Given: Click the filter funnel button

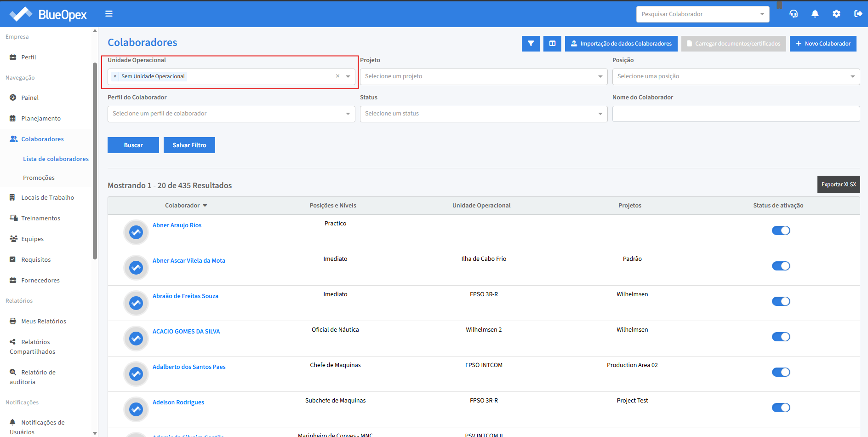Looking at the screenshot, I should pos(531,44).
